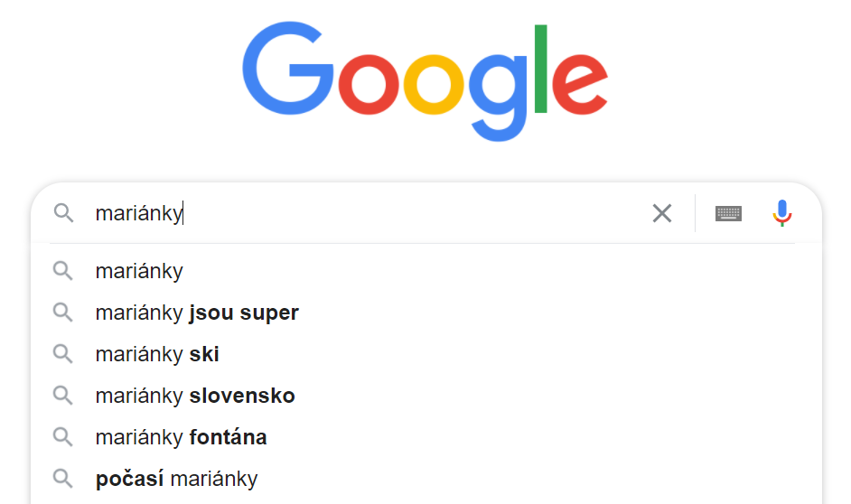Image resolution: width=851 pixels, height=504 pixels.
Task: Click the blue letter G in the logo
Action: [x=288, y=69]
